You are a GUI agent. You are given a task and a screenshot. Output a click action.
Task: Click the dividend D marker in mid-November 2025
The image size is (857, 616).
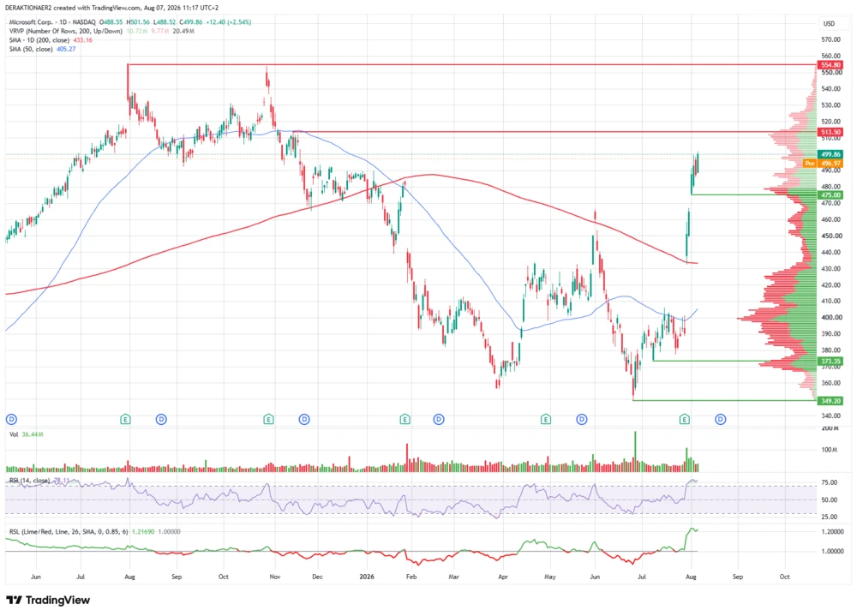click(x=304, y=419)
